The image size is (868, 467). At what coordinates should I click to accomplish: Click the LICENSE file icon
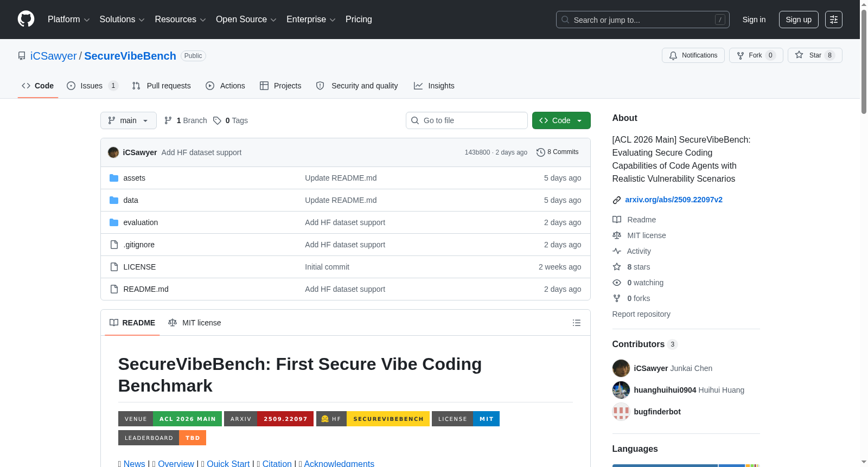(x=114, y=267)
